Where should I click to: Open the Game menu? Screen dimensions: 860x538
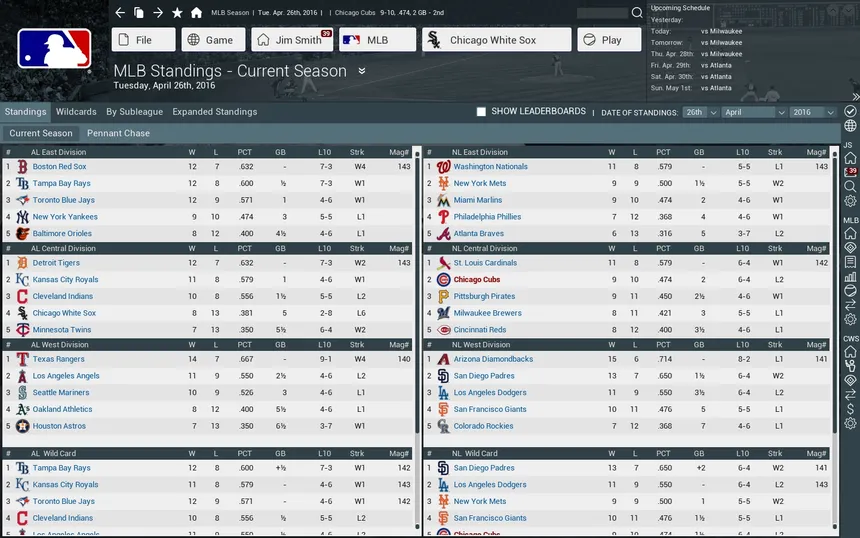tap(213, 40)
